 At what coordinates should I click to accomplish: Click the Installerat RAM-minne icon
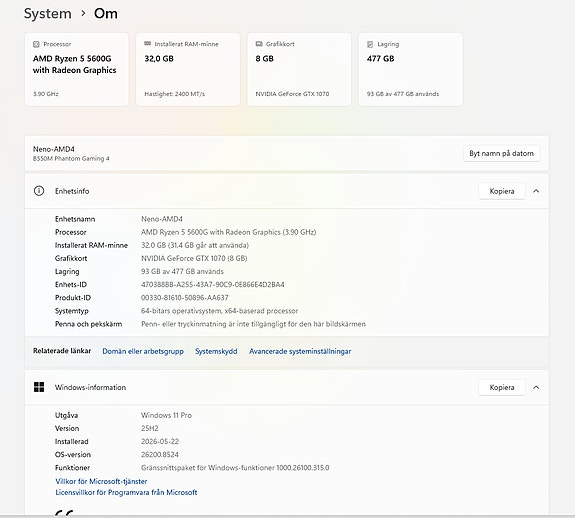coord(147,44)
